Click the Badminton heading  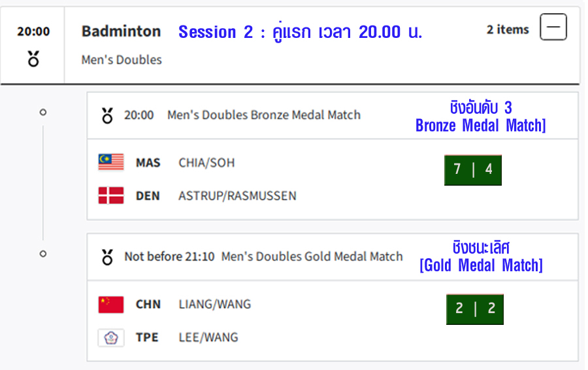point(121,31)
